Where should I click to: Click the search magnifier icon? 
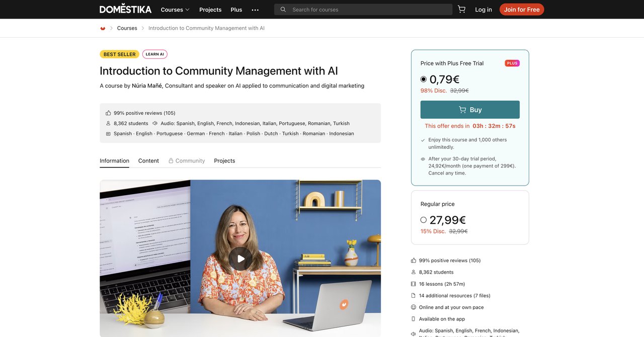283,10
